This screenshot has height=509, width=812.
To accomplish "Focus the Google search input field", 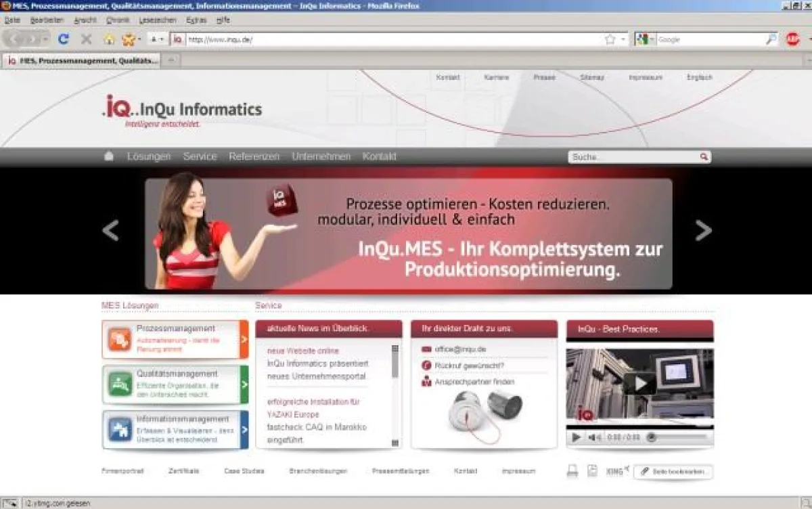I will point(710,39).
